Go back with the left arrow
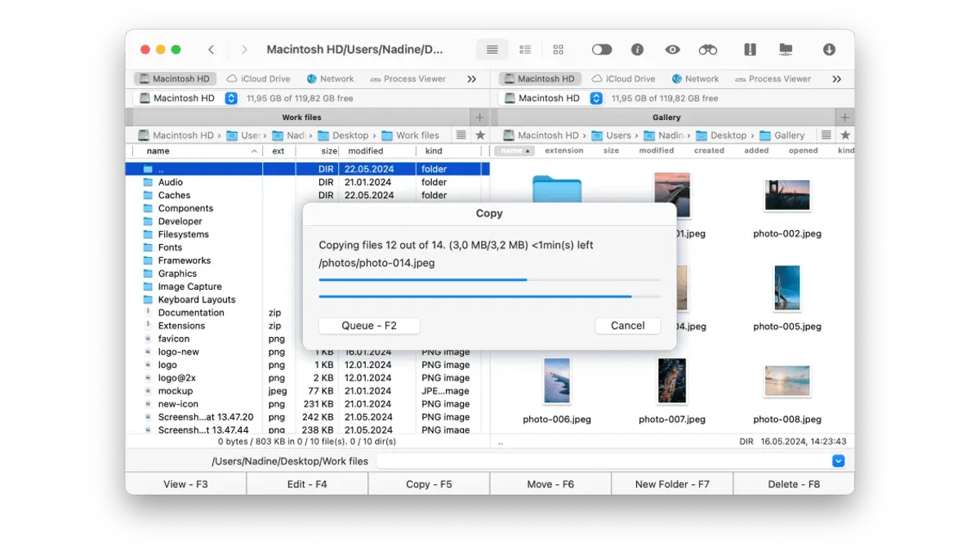 211,50
